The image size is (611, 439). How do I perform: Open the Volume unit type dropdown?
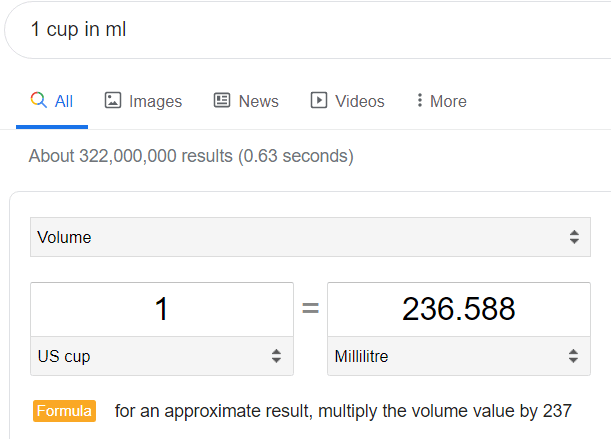310,237
